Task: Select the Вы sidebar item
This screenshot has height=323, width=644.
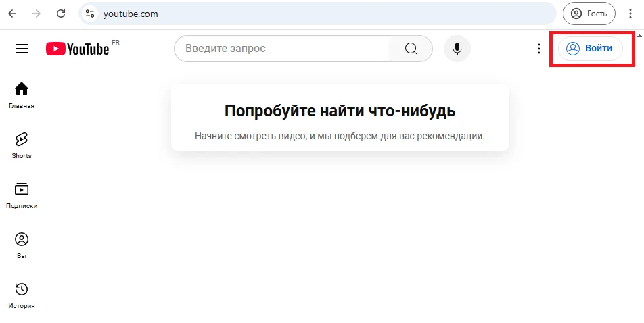Action: point(22,245)
